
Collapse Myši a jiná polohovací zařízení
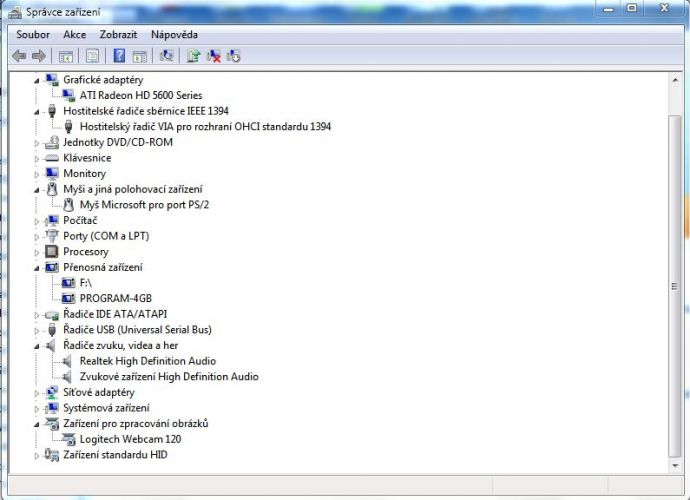point(37,190)
